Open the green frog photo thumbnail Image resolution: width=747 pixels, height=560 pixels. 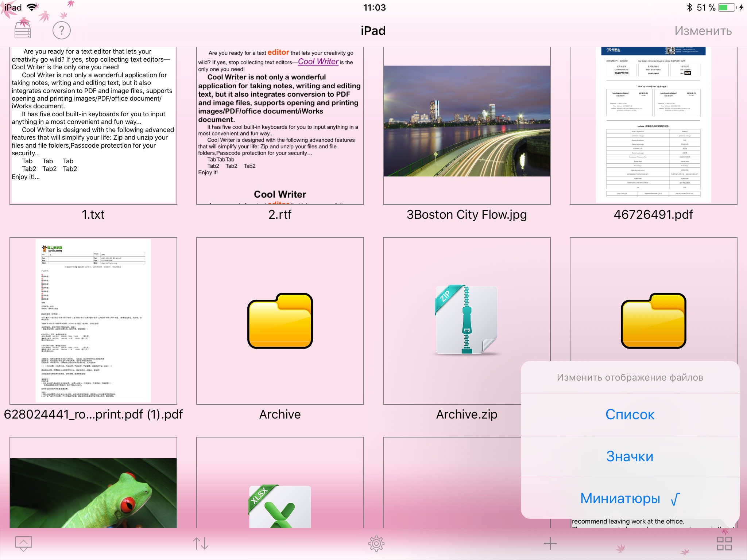[93, 492]
